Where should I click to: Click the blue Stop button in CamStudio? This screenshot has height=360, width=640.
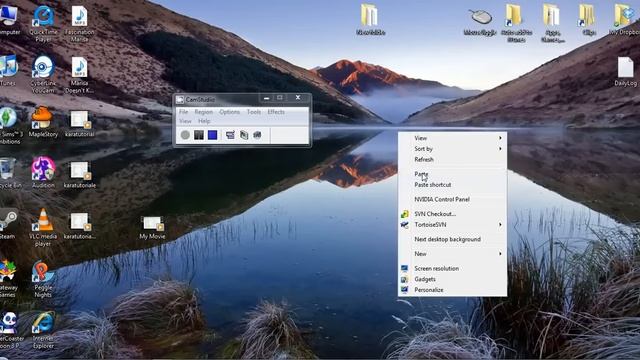(x=212, y=135)
